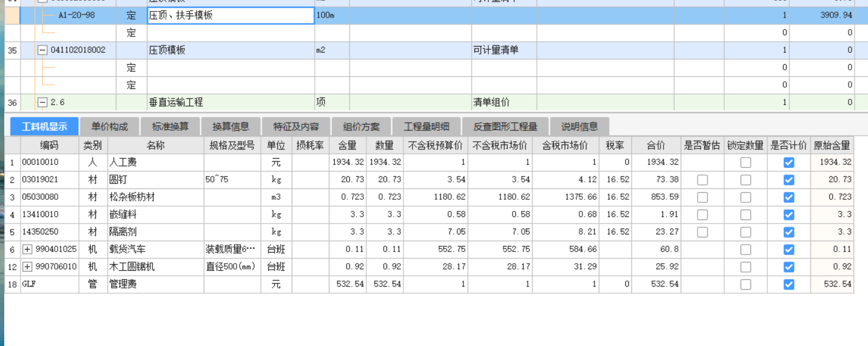The width and height of the screenshot is (868, 346).
Task: Click code cell 03019021
Action: (x=50, y=180)
